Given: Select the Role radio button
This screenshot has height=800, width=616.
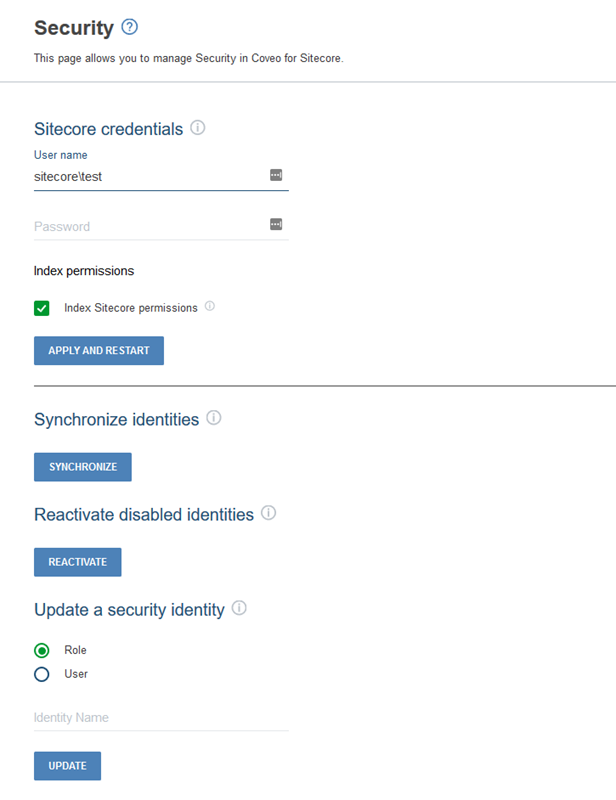Looking at the screenshot, I should point(41,650).
